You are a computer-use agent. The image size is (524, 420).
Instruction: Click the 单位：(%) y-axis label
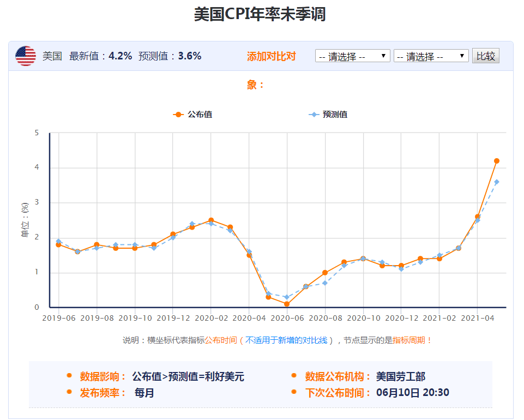(25, 220)
